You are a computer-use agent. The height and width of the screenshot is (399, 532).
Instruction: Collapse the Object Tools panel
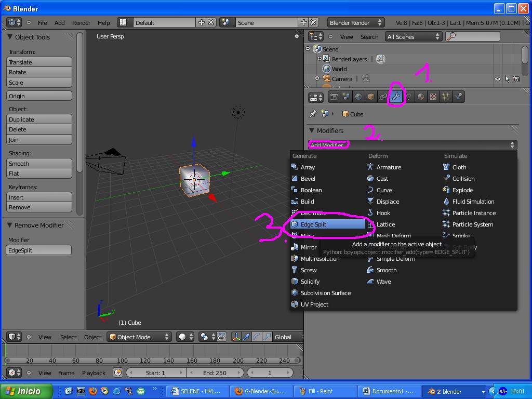[x=10, y=37]
